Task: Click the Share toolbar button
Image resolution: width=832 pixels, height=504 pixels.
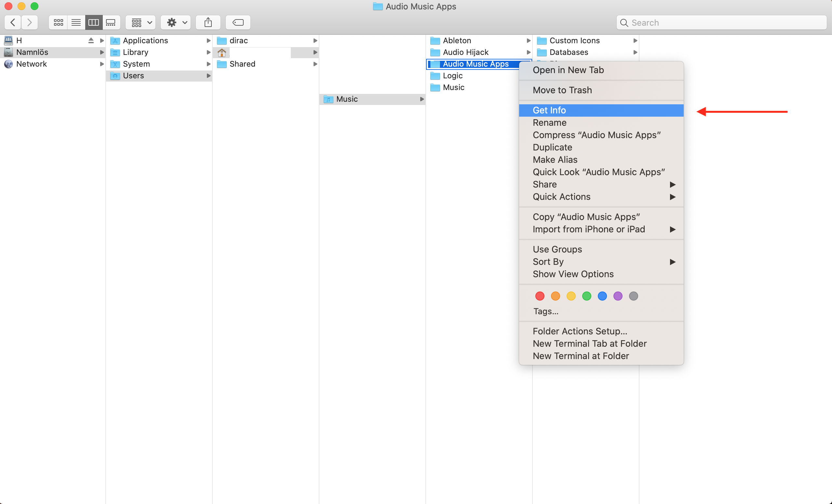Action: (x=208, y=23)
